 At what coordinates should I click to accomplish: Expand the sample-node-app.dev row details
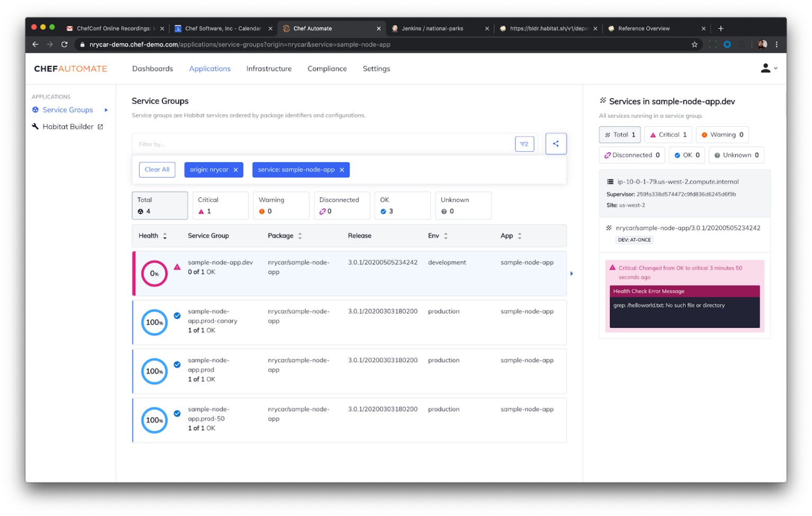point(571,274)
